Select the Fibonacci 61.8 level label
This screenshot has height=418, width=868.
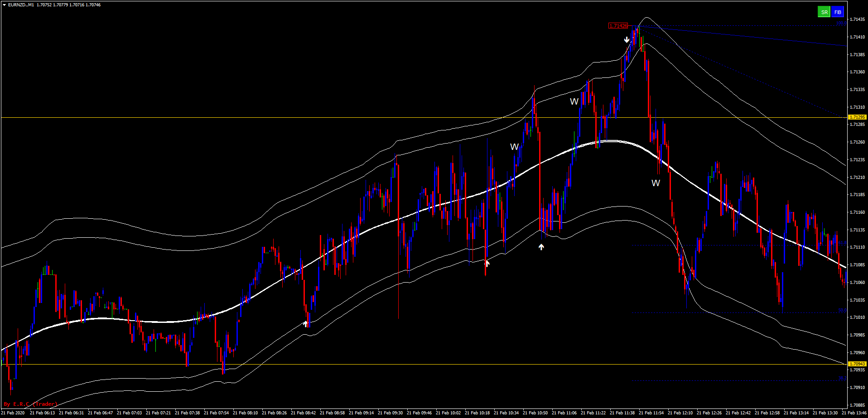point(842,243)
